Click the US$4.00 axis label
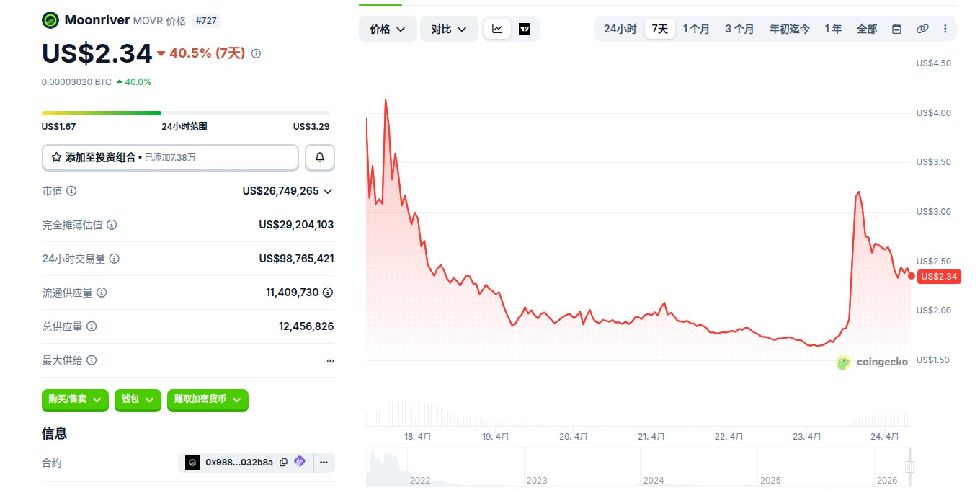The image size is (980, 490). click(x=934, y=112)
